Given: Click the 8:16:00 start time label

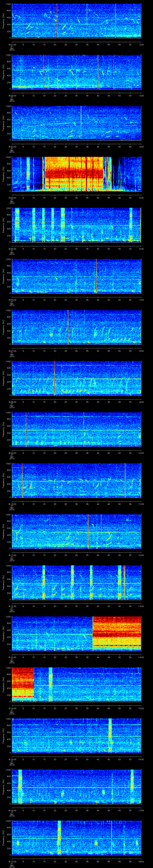Looking at the screenshot, I should click(12, 810).
